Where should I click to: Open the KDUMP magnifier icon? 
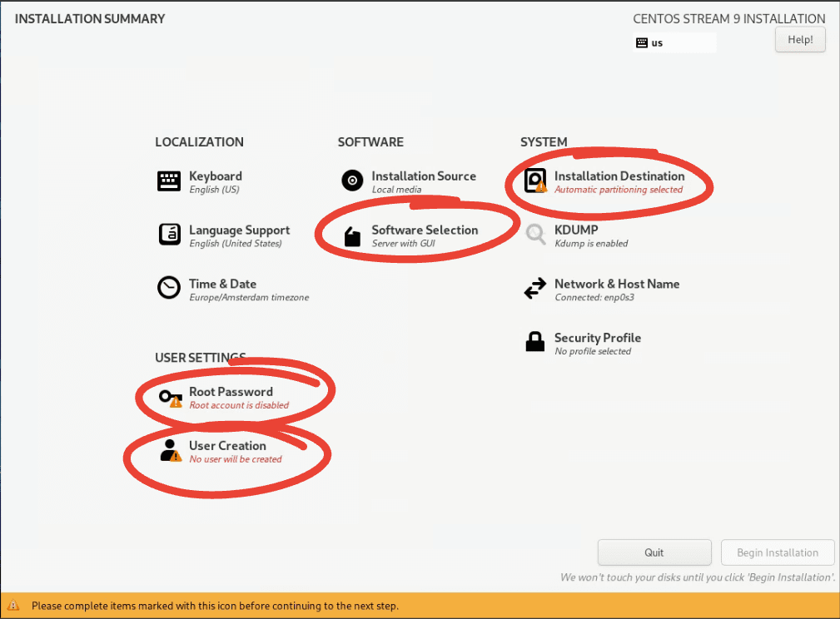pos(535,234)
